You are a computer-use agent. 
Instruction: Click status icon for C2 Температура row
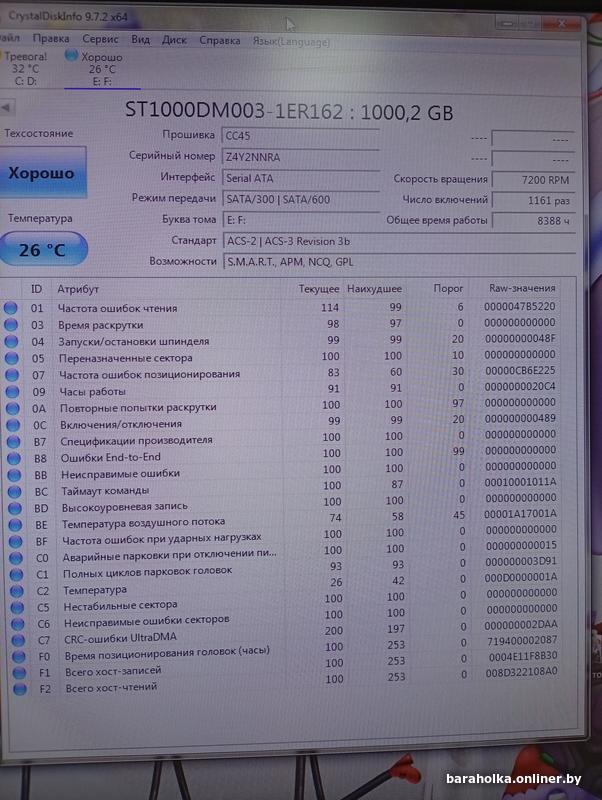tap(17, 591)
